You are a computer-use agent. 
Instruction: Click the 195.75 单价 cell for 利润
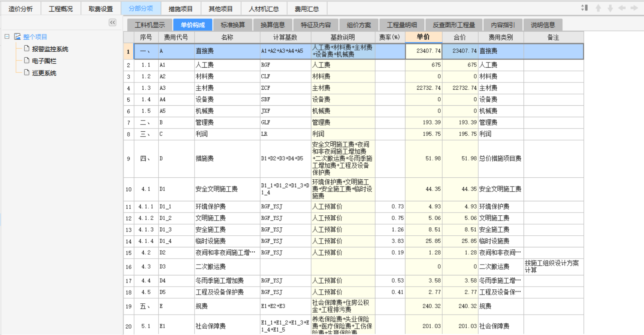(423, 134)
